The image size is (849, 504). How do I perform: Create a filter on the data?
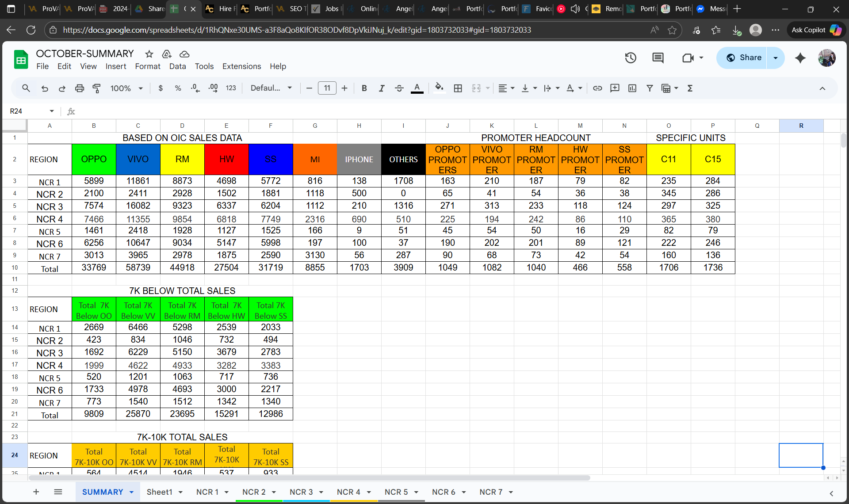(x=650, y=88)
